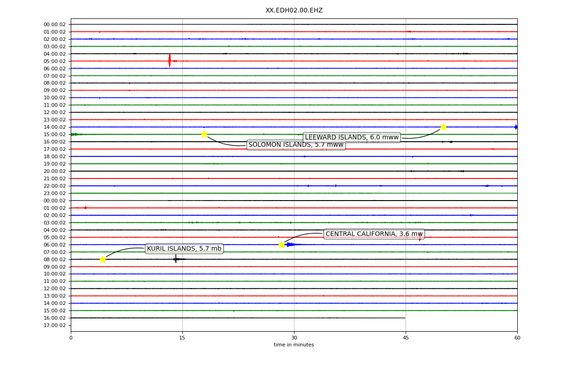Click the Central California yellow star marker
This screenshot has width=588, height=368.
(x=281, y=245)
